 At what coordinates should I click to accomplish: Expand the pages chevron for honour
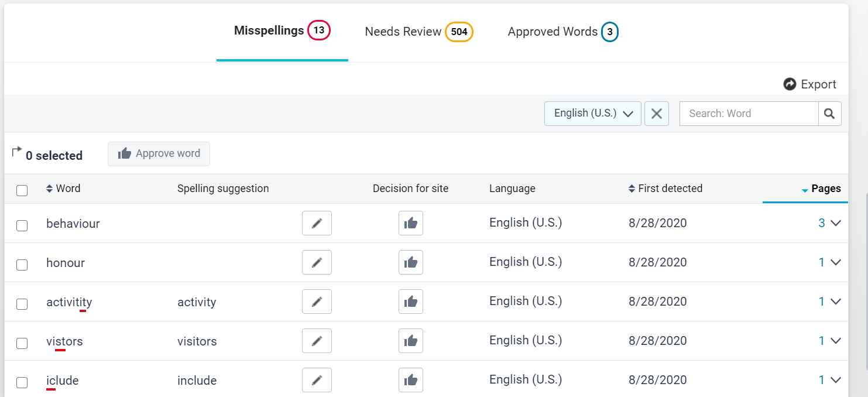pos(835,262)
